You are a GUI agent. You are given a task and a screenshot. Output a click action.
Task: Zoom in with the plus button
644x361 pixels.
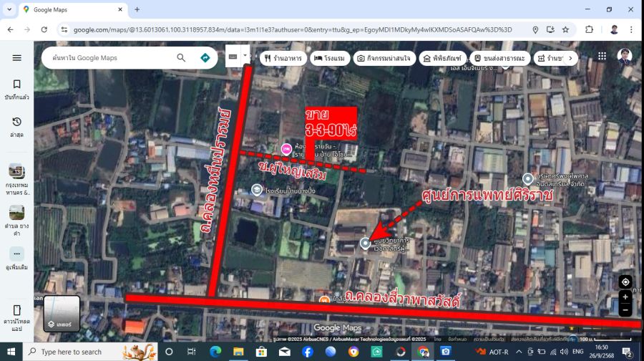625,297
